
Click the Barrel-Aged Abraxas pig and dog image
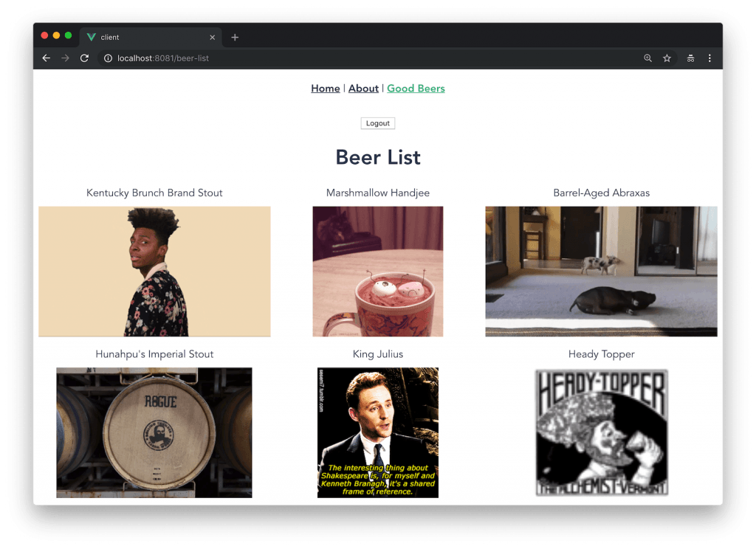click(x=601, y=272)
